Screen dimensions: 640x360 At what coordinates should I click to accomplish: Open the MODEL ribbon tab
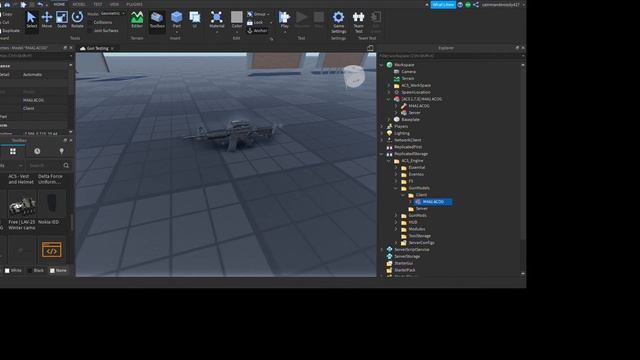coord(79,4)
